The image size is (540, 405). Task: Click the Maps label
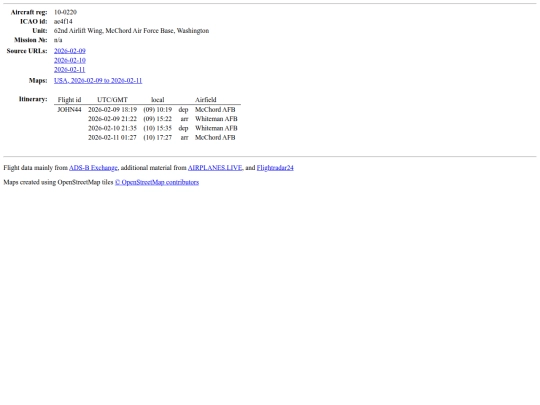[x=38, y=81]
